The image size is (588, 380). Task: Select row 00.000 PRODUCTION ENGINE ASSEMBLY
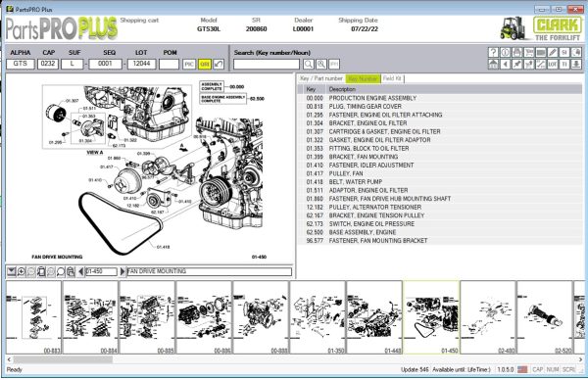[439, 98]
